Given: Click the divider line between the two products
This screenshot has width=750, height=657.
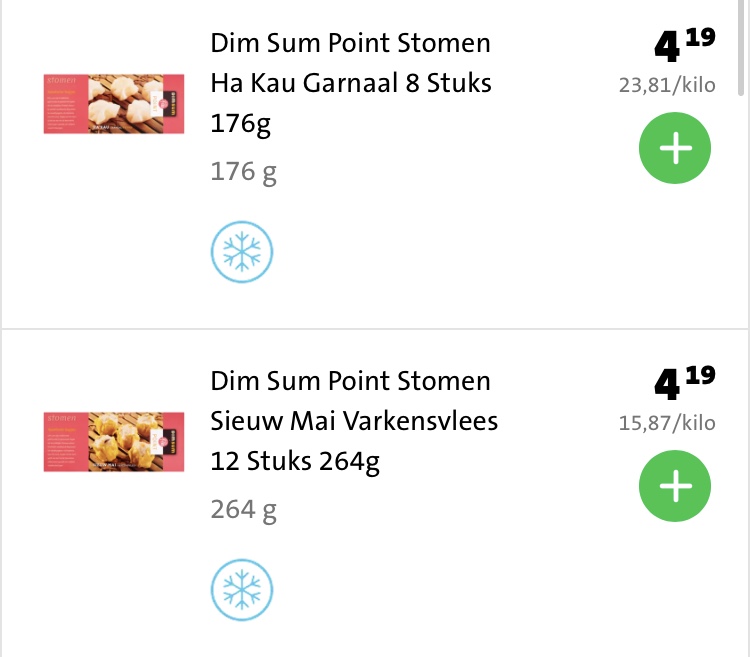Looking at the screenshot, I should (x=375, y=328).
